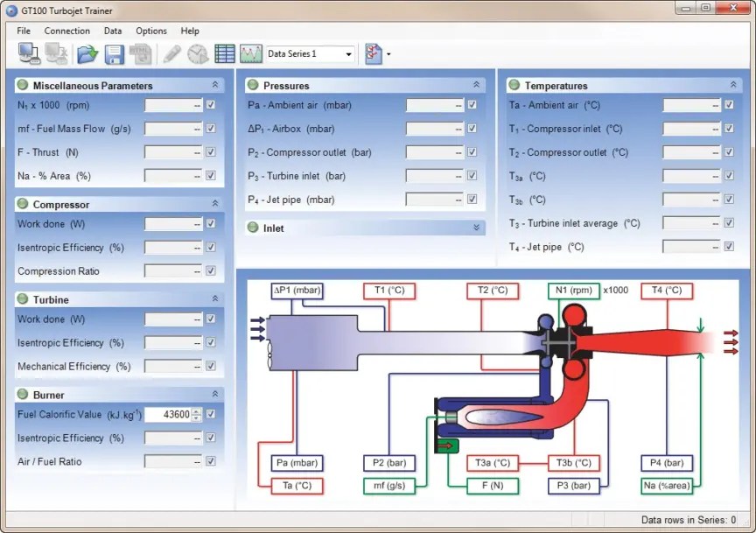Open the Data menu
The image size is (756, 533).
pos(113,31)
